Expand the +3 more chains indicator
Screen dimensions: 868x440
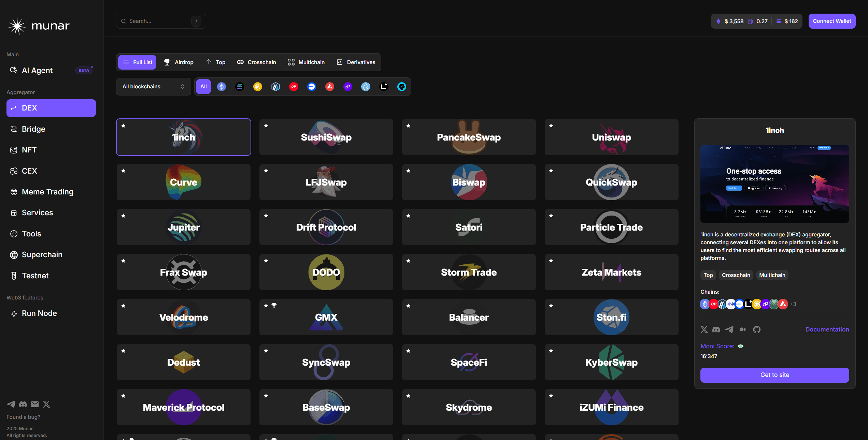click(x=793, y=304)
